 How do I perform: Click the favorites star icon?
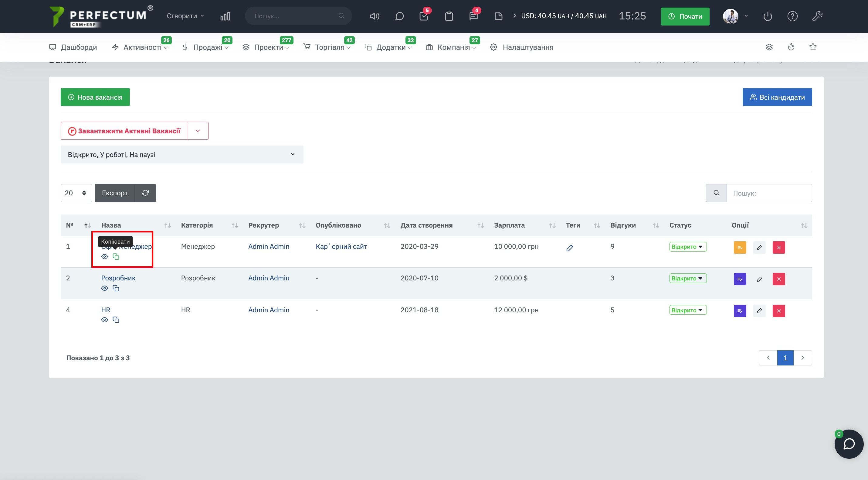pyautogui.click(x=813, y=47)
